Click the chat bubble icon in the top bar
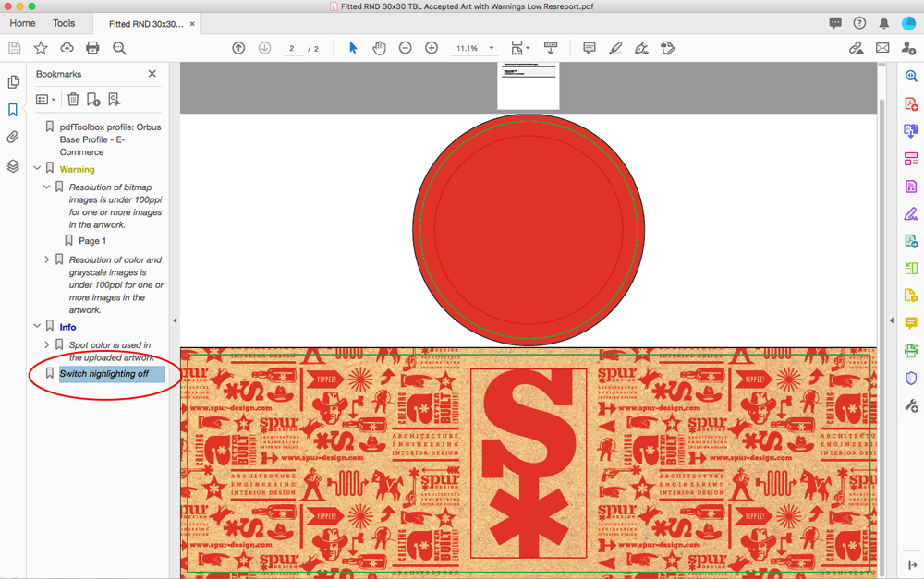Screen dimensions: 924x579 pos(835,23)
